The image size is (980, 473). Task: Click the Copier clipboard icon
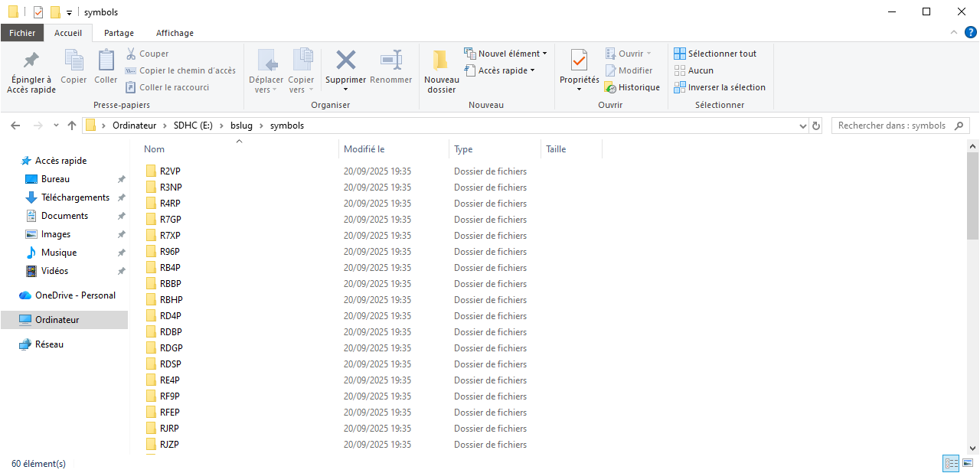(74, 67)
